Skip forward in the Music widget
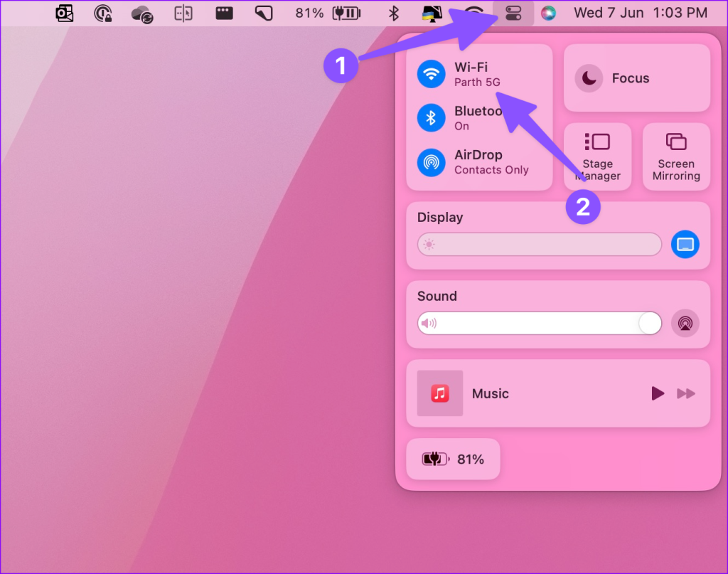Image resolution: width=728 pixels, height=574 pixels. pos(686,393)
